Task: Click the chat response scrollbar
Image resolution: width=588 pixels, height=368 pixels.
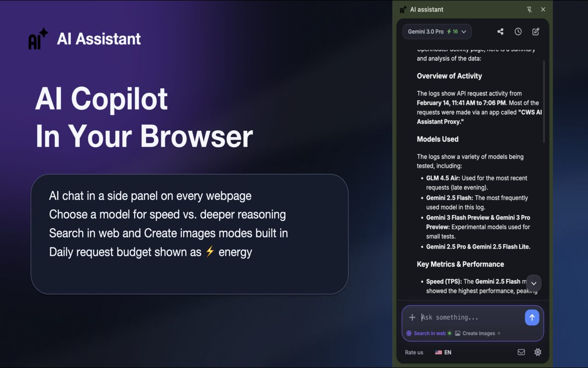Action: point(544,101)
